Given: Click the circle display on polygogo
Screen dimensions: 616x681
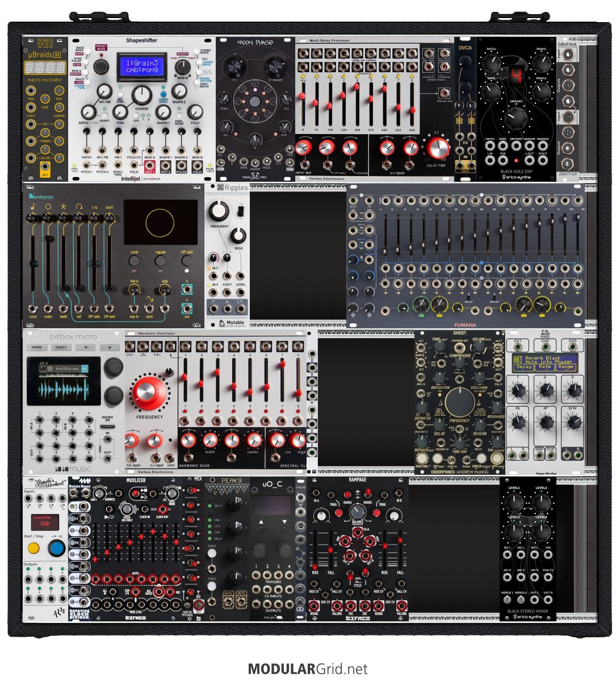Looking at the screenshot, I should 160,223.
